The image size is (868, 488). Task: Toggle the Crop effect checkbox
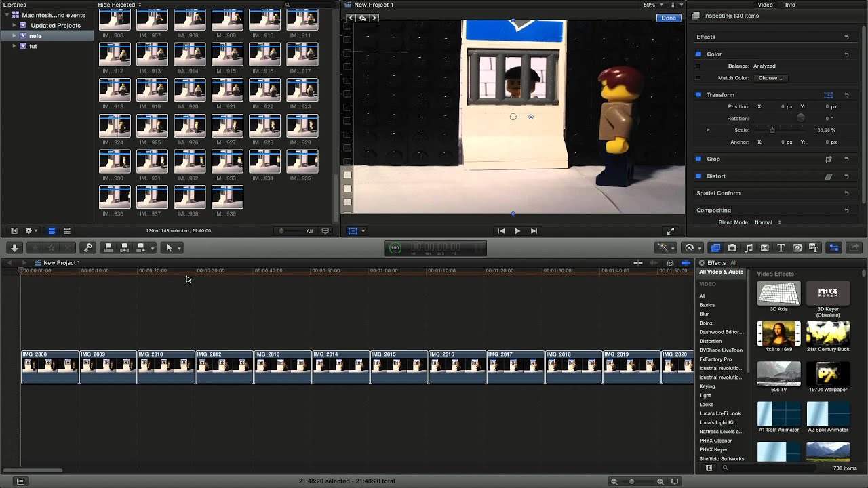pyautogui.click(x=698, y=159)
